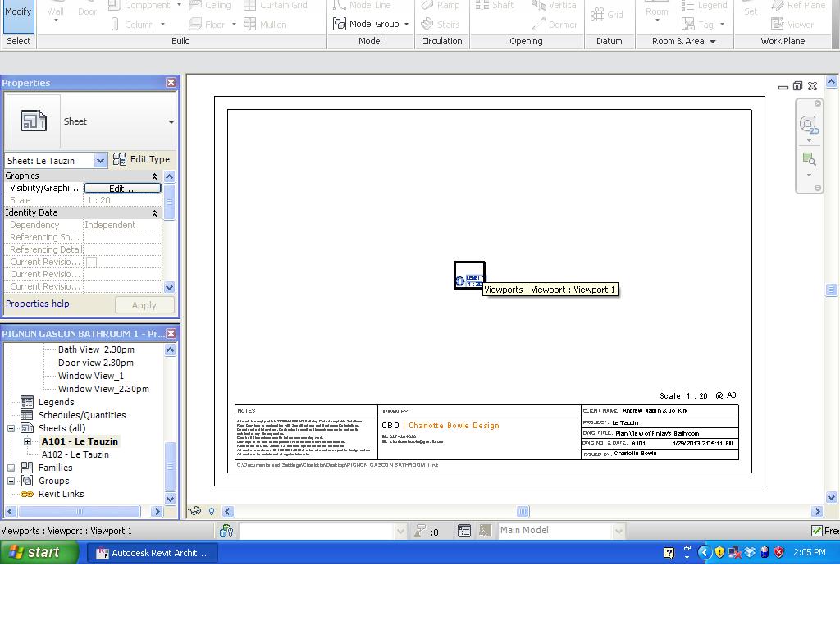The width and height of the screenshot is (840, 630).
Task: Open the active workset combo box
Action: [322, 531]
